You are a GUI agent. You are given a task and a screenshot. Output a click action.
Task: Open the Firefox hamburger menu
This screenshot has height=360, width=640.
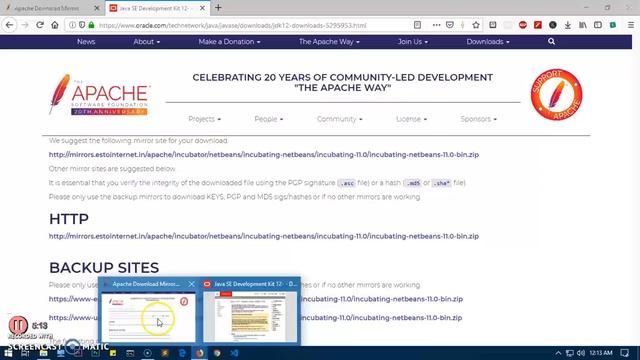pos(631,25)
